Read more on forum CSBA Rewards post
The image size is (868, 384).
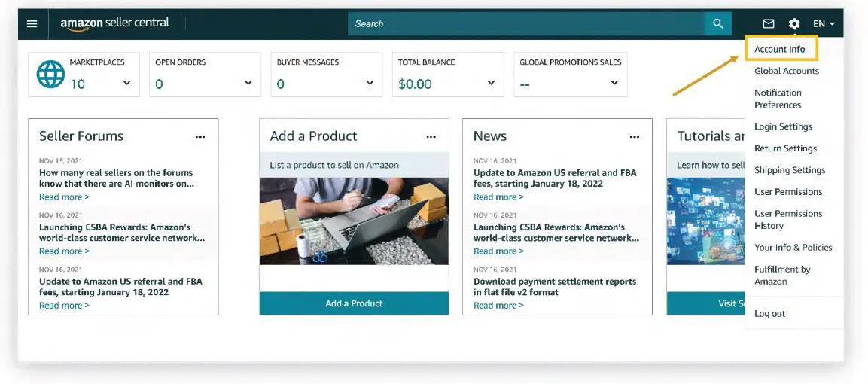click(64, 251)
